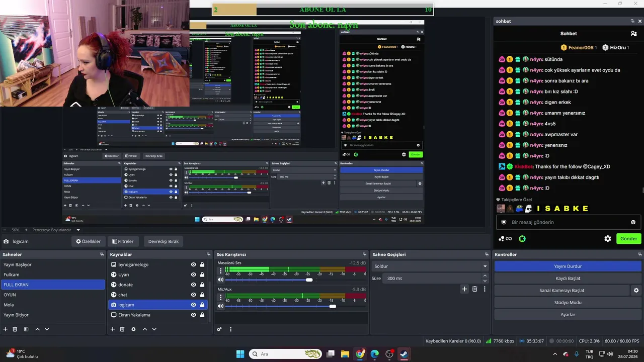Hide the chat source
644x362 pixels.
point(194,295)
